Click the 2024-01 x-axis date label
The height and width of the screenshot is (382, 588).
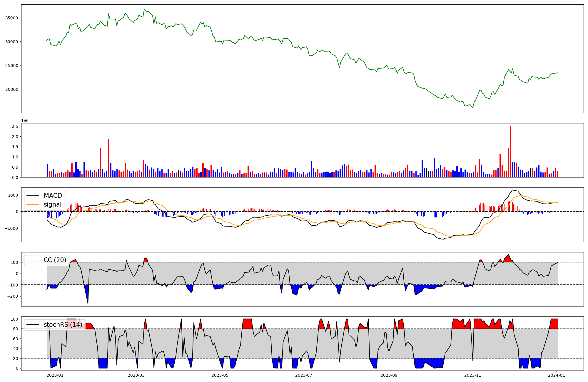(x=557, y=375)
